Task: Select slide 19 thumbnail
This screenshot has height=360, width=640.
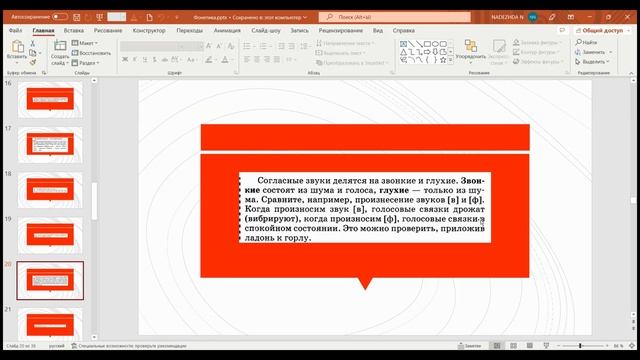Action: pos(50,236)
